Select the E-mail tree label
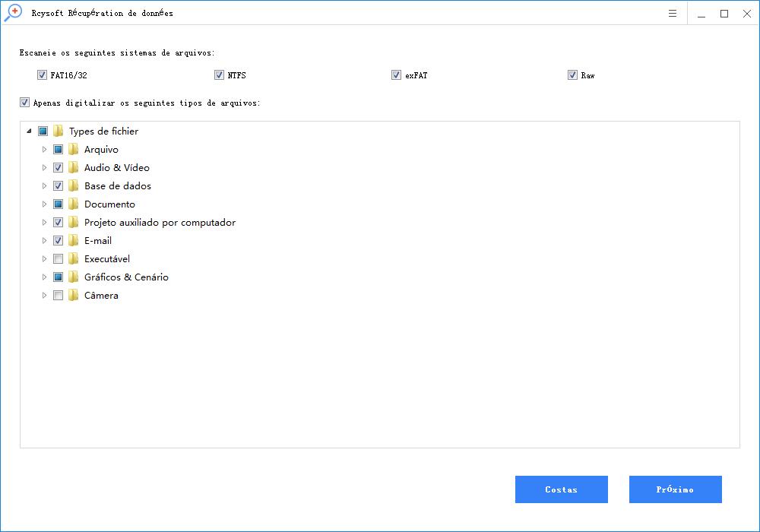 (98, 241)
